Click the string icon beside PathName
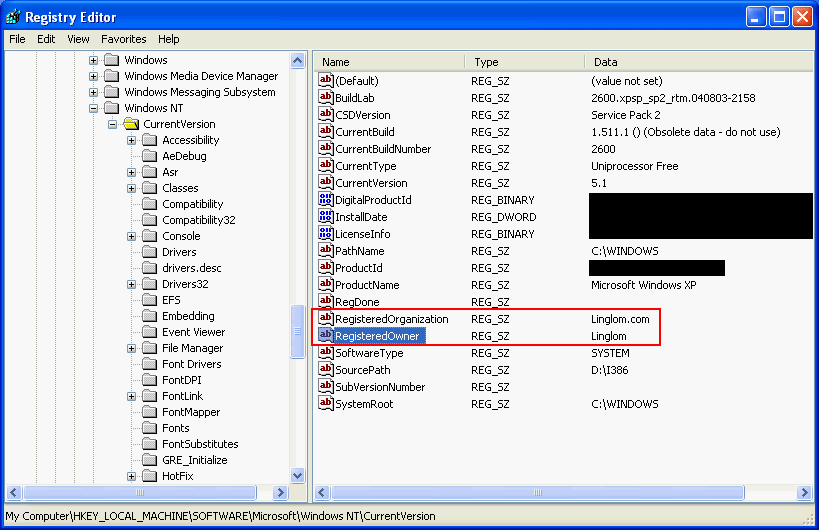This screenshot has height=530, width=819. (x=325, y=250)
